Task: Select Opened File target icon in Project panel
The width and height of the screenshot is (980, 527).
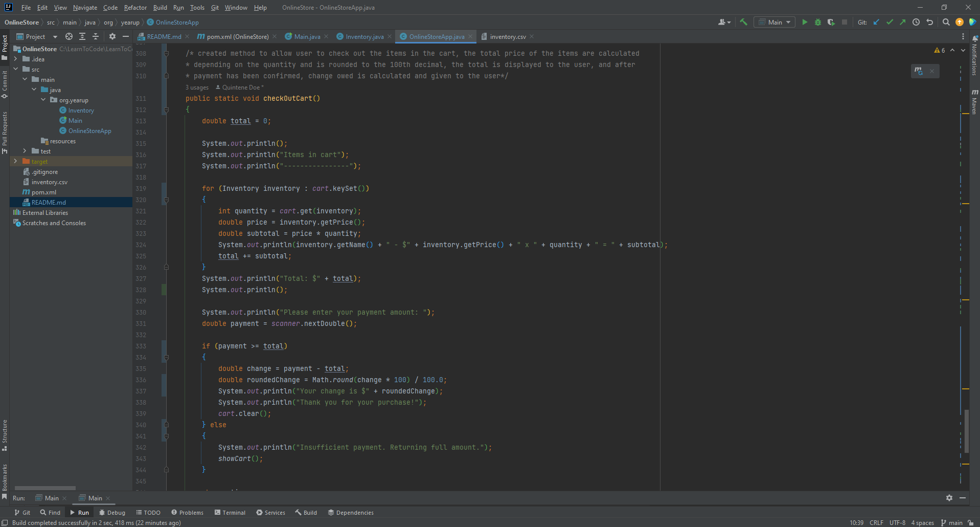Action: (69, 36)
